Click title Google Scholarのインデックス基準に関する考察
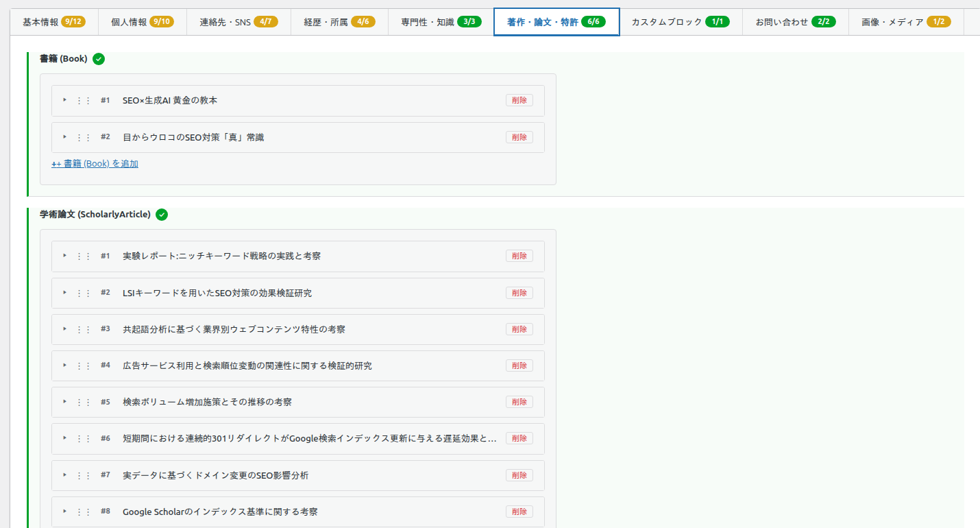 [220, 512]
